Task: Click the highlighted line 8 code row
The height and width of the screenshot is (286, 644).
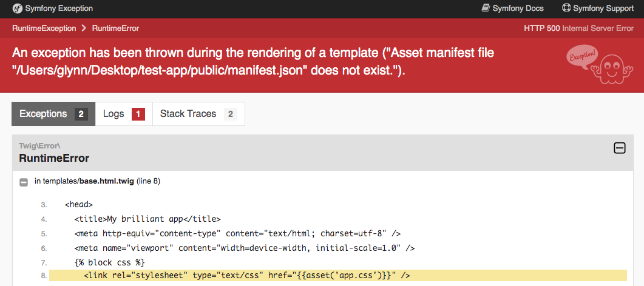Action: [x=338, y=275]
